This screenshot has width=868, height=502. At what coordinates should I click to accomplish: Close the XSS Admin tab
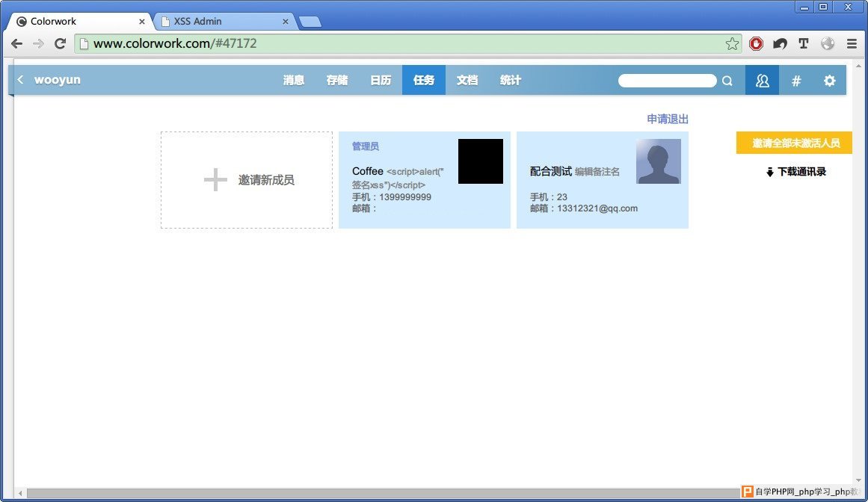tap(285, 22)
